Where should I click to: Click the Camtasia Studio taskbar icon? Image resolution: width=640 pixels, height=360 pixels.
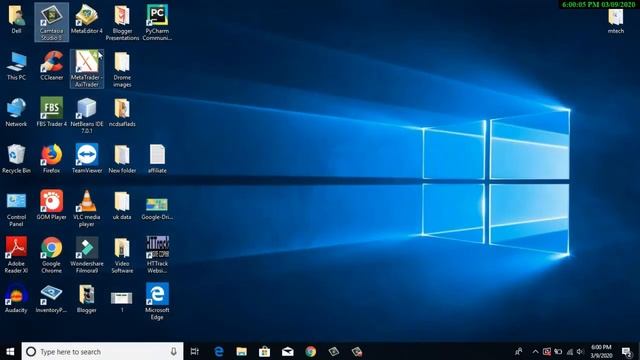coord(334,351)
